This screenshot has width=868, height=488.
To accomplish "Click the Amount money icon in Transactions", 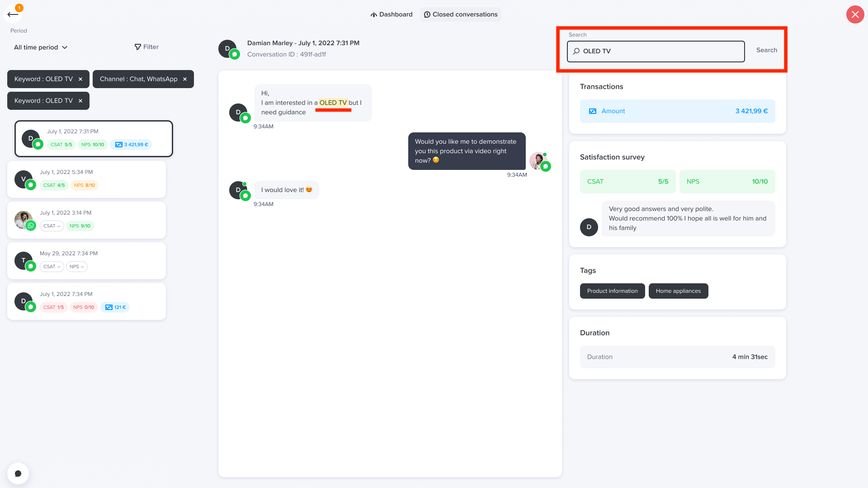I will point(592,111).
